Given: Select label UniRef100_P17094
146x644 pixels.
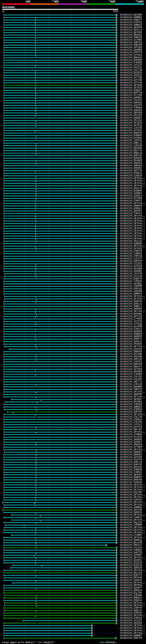Looking at the screenshot, I should pos(131,95).
